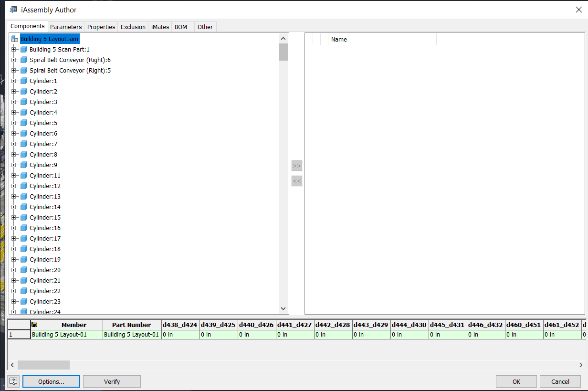Click the part icon next to Cylinder:12
The image size is (588, 391).
(x=24, y=186)
